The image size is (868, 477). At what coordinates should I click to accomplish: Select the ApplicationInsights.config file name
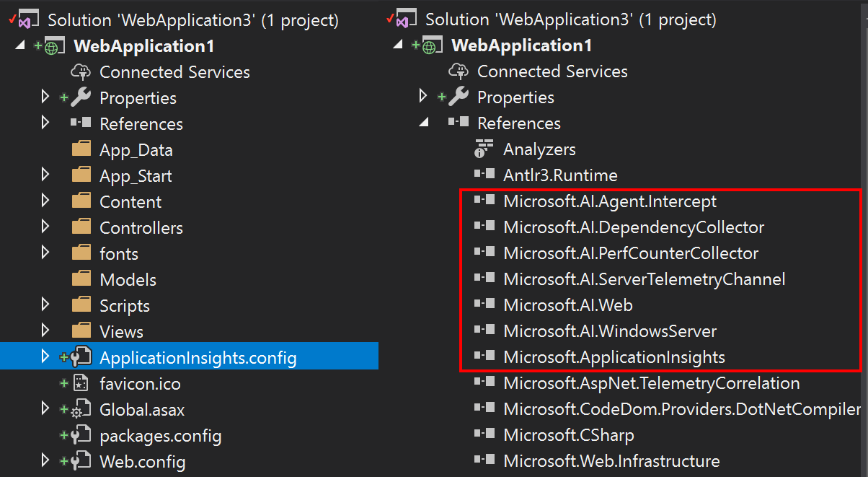click(x=198, y=358)
